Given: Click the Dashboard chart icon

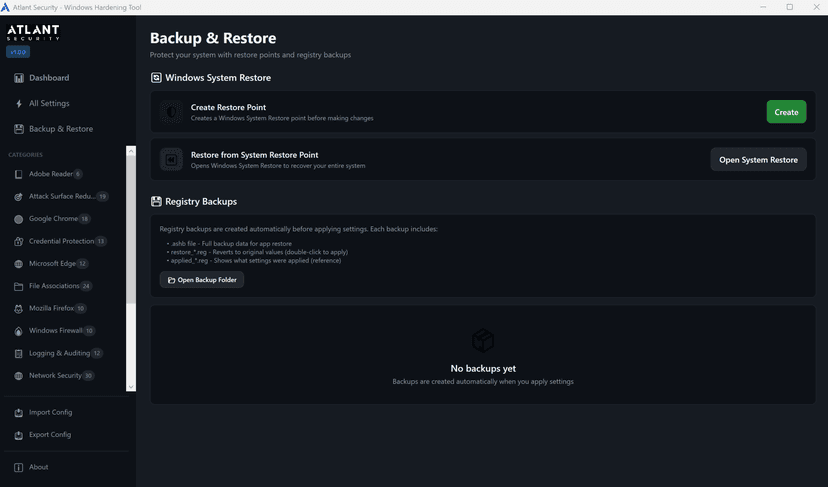Looking at the screenshot, I should tap(19, 78).
